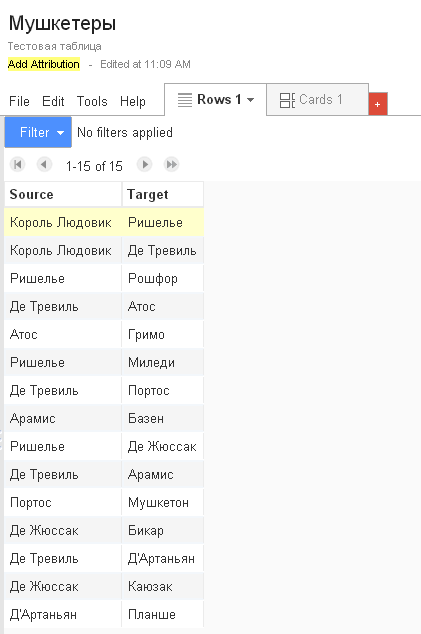This screenshot has height=634, width=421.
Task: Click the Cards 1 layout icon
Action: tap(287, 100)
